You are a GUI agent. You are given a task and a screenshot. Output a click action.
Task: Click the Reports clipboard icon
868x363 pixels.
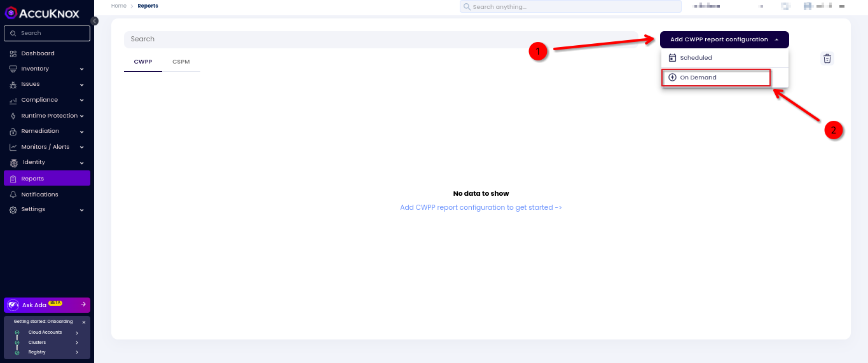click(13, 179)
